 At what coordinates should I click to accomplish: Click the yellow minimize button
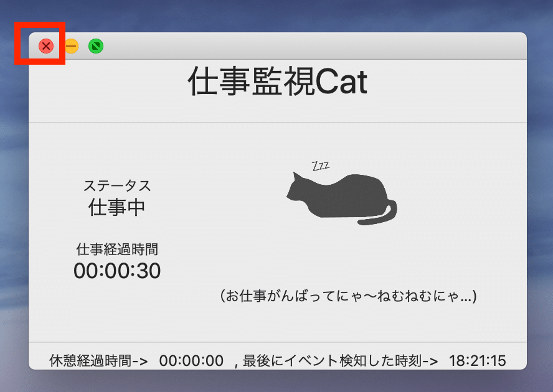[x=71, y=45]
